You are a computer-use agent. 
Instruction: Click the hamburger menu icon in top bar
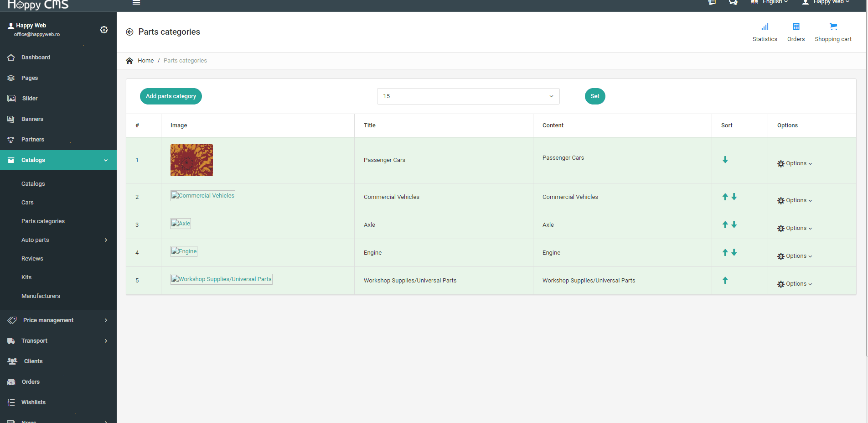136,2
